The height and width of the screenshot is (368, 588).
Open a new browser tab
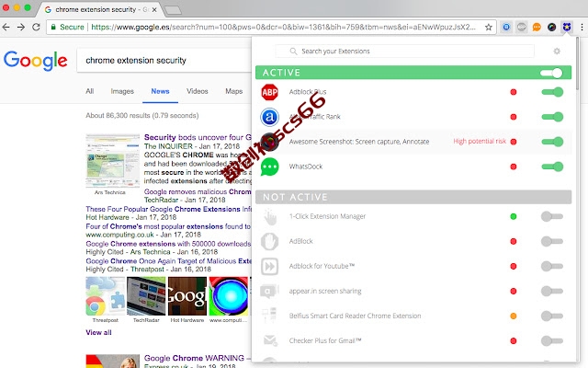[x=173, y=10]
